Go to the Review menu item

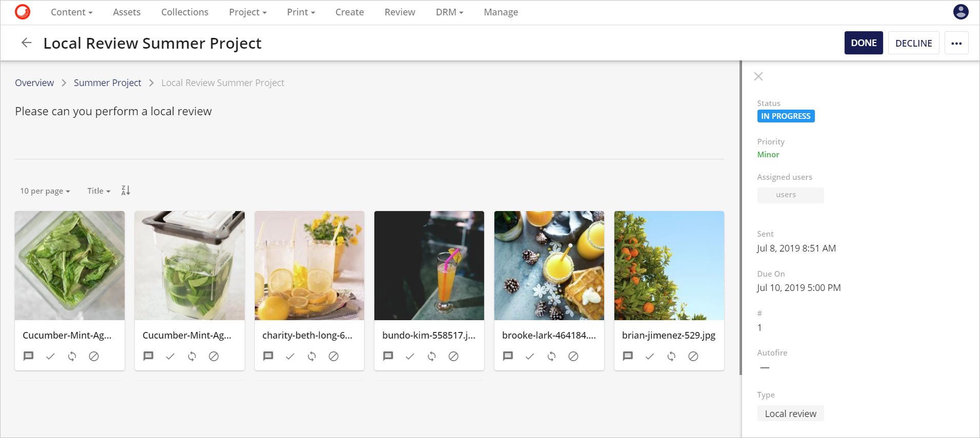pyautogui.click(x=399, y=12)
